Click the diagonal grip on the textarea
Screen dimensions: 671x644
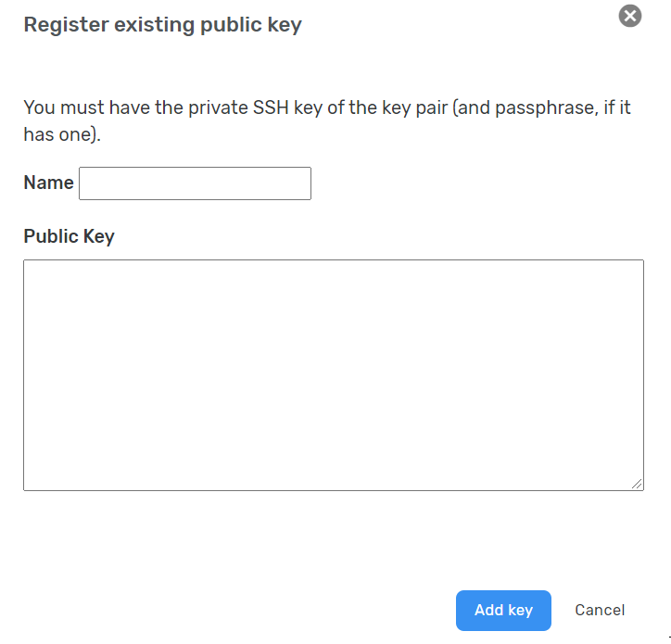coord(637,484)
